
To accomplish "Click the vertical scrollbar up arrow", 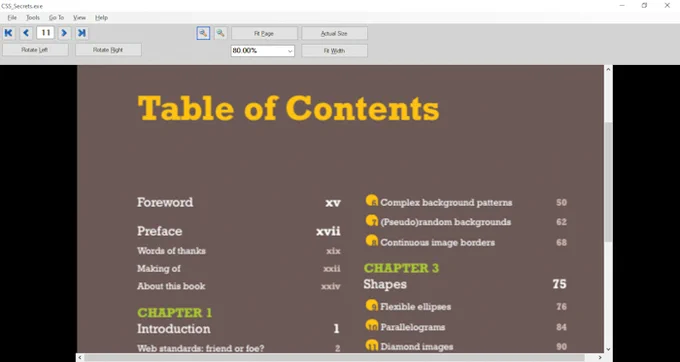I will click(x=608, y=69).
